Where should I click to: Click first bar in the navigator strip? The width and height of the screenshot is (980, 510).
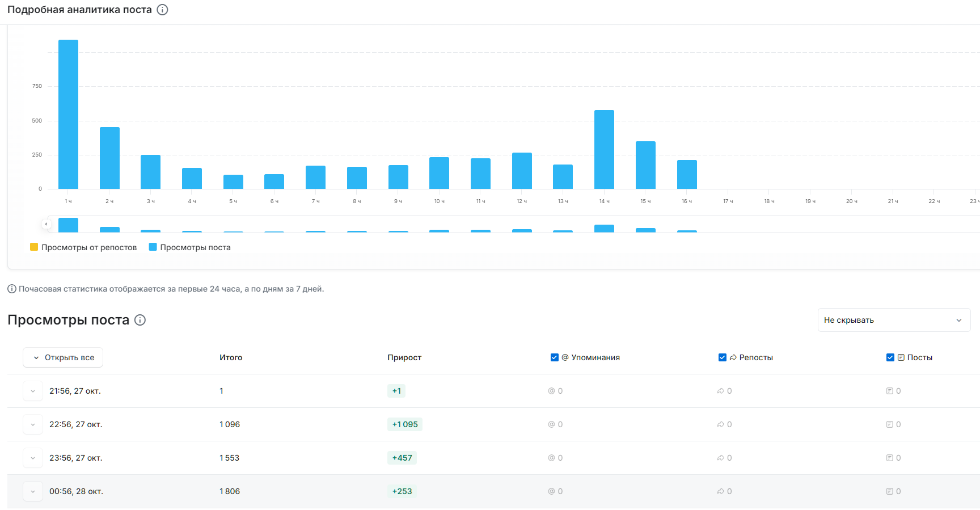pos(68,225)
